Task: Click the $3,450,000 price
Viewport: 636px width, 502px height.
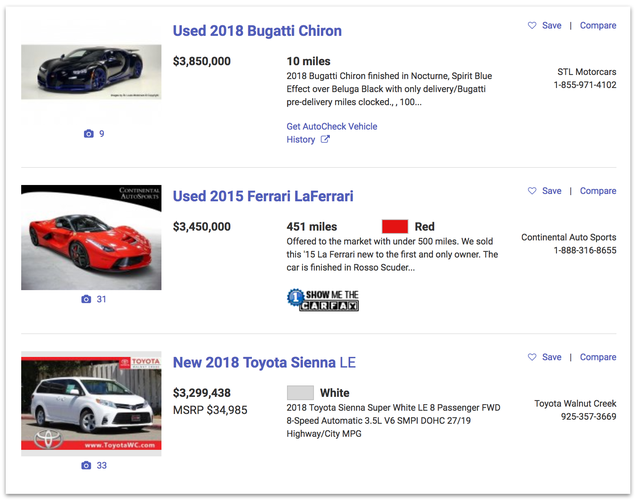Action: (202, 227)
